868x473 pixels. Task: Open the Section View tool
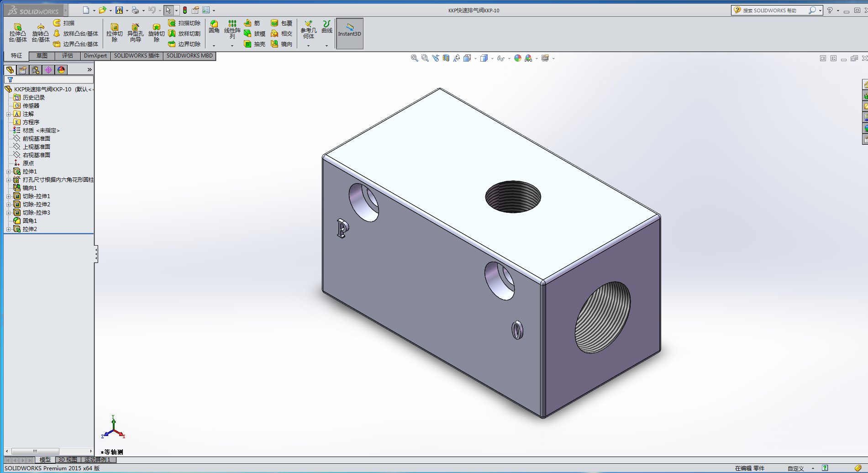(446, 58)
